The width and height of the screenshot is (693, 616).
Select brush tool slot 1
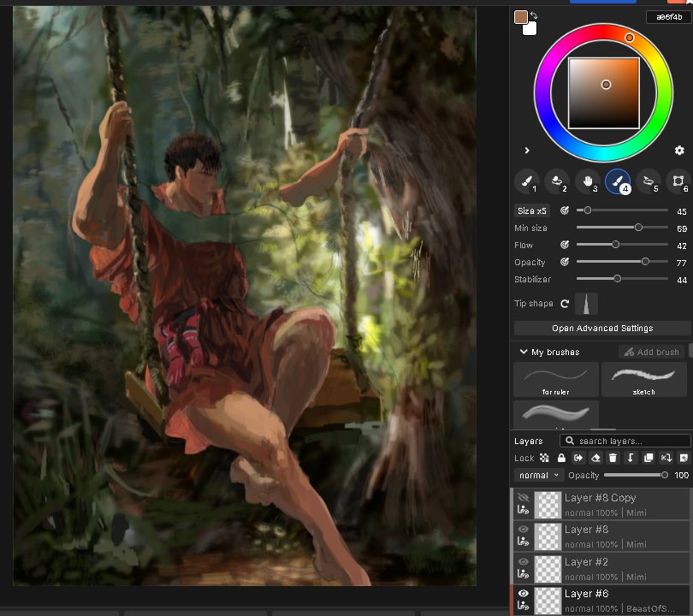point(527,181)
